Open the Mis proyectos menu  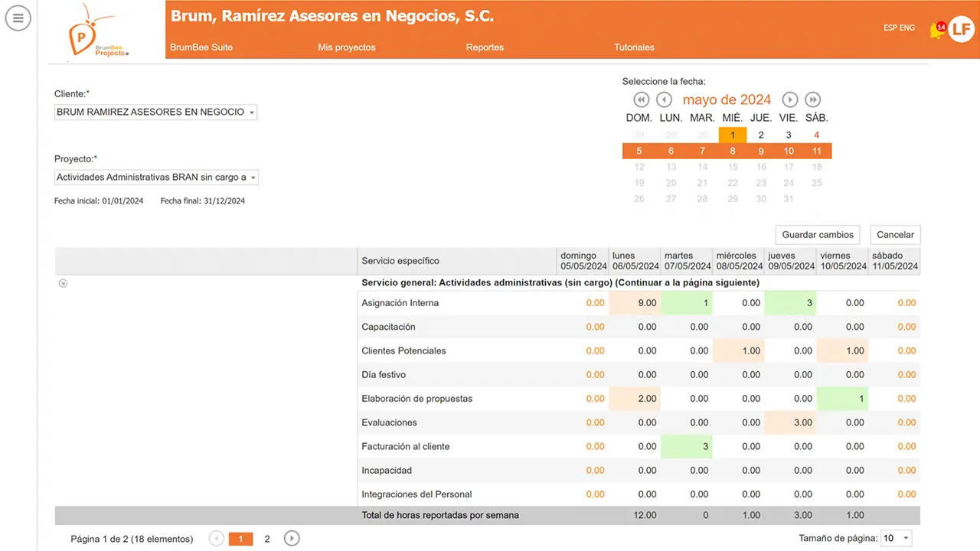347,47
